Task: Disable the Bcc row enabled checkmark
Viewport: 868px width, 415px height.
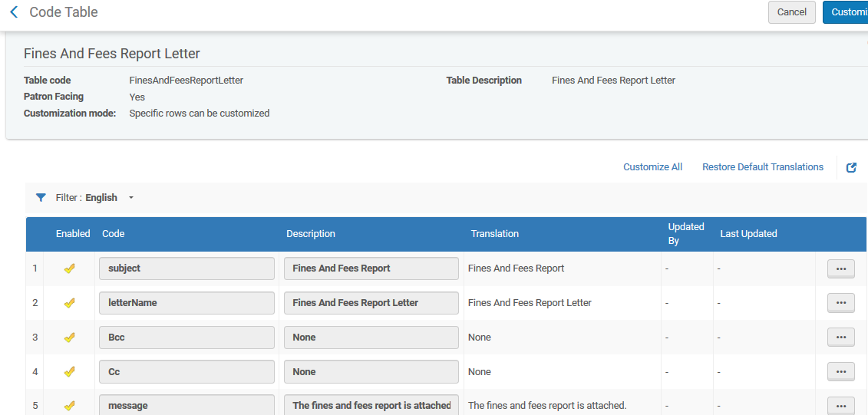Action: pyautogui.click(x=69, y=338)
